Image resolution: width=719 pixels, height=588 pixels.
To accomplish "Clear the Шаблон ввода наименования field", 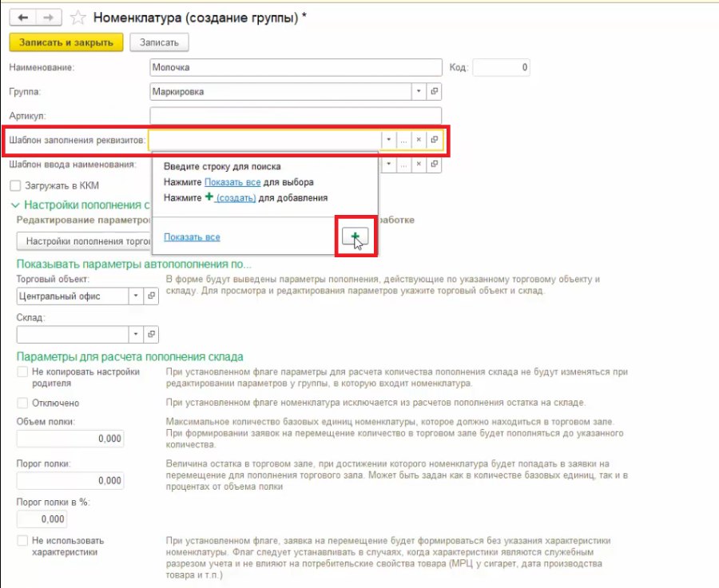I will 419,165.
